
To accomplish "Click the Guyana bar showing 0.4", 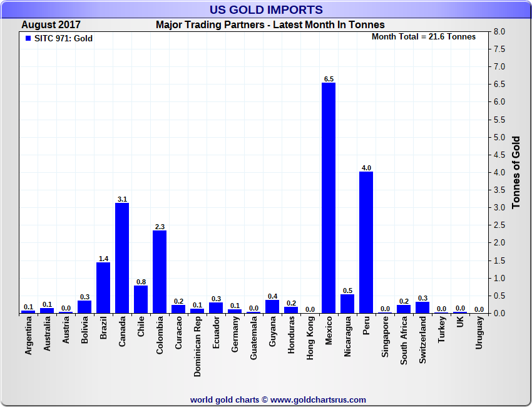I will click(272, 306).
